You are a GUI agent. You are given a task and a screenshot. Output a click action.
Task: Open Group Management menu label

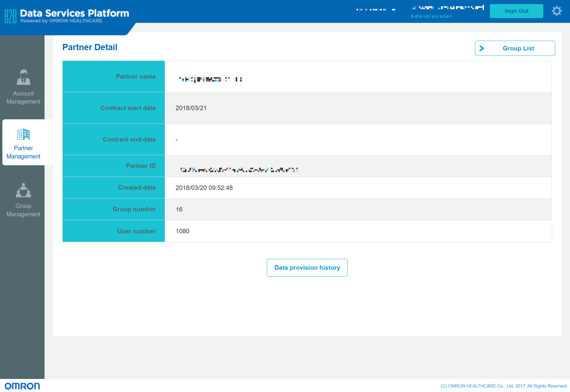coord(23,210)
